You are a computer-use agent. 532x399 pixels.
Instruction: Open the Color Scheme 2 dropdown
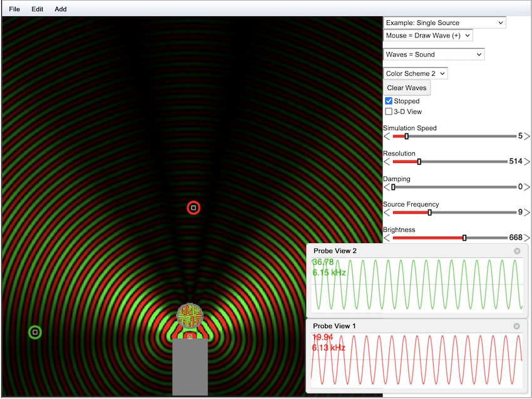pyautogui.click(x=416, y=73)
